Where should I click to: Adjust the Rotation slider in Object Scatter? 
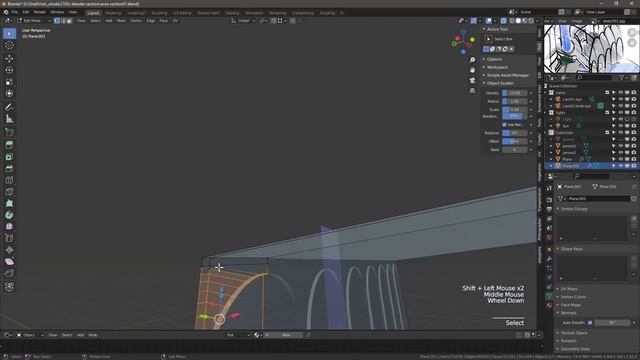[x=514, y=133]
